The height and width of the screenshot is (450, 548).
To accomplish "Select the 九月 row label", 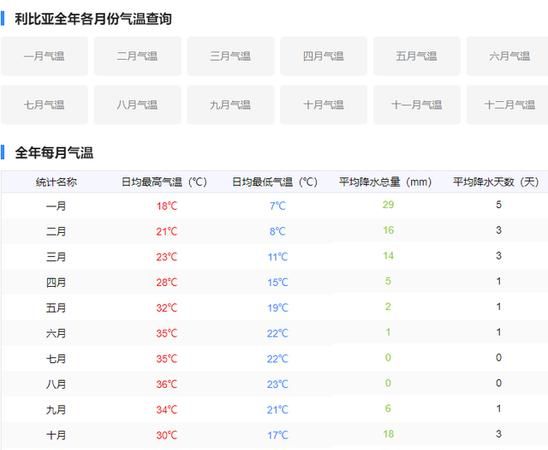I will point(56,410).
